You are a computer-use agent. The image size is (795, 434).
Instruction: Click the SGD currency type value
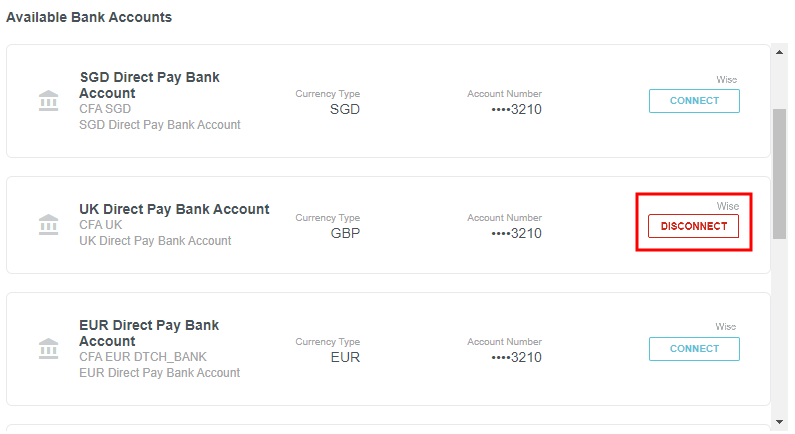point(345,109)
